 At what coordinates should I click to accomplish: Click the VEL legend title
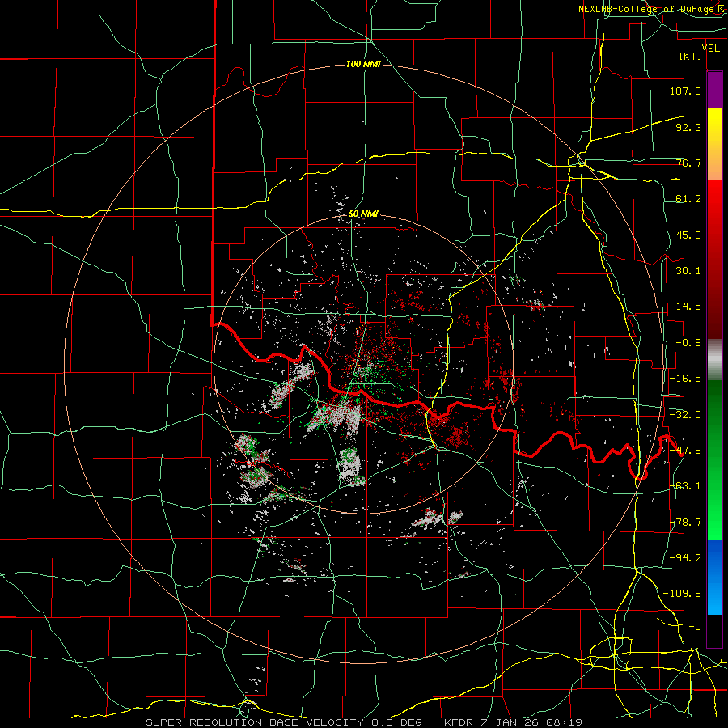710,48
